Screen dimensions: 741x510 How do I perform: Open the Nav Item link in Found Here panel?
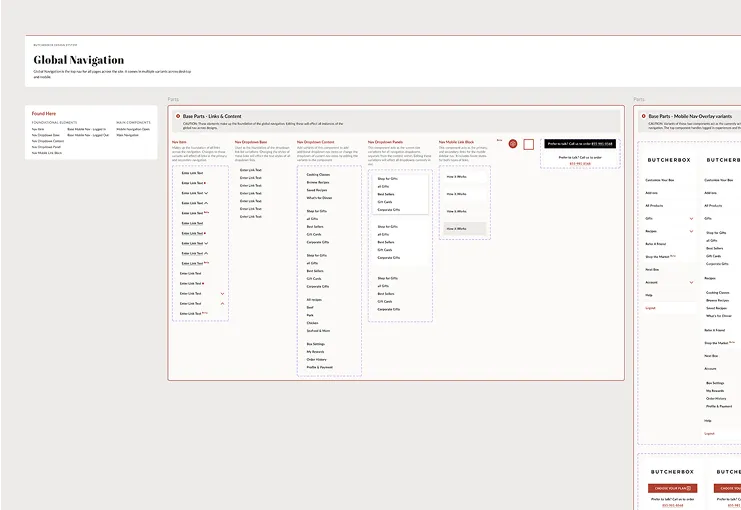point(38,129)
